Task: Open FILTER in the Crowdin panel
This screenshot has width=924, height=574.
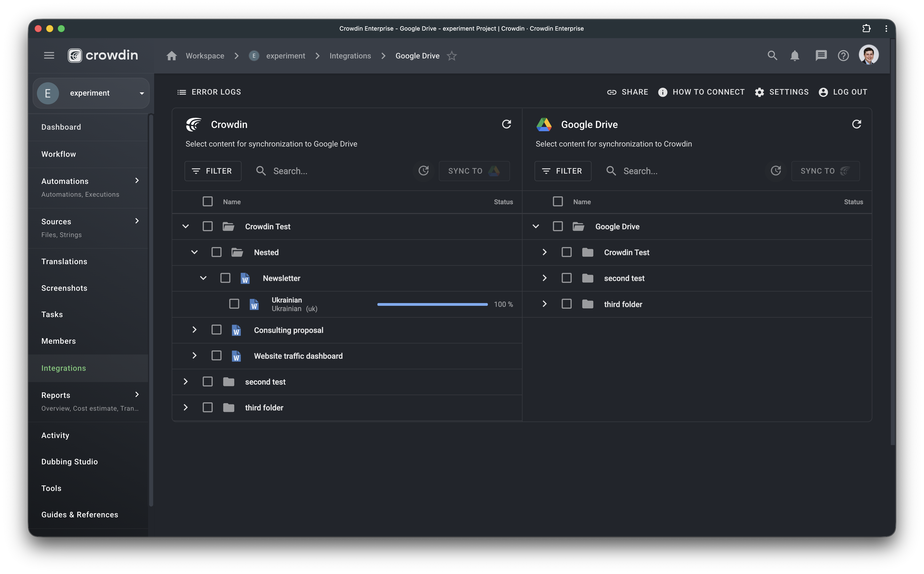Action: point(213,171)
